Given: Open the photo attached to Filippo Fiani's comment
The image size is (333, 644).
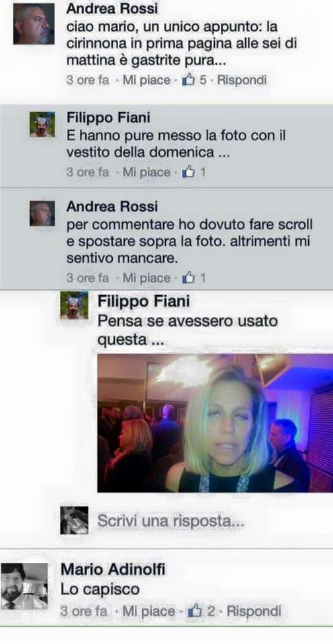Looking at the screenshot, I should [x=215, y=423].
